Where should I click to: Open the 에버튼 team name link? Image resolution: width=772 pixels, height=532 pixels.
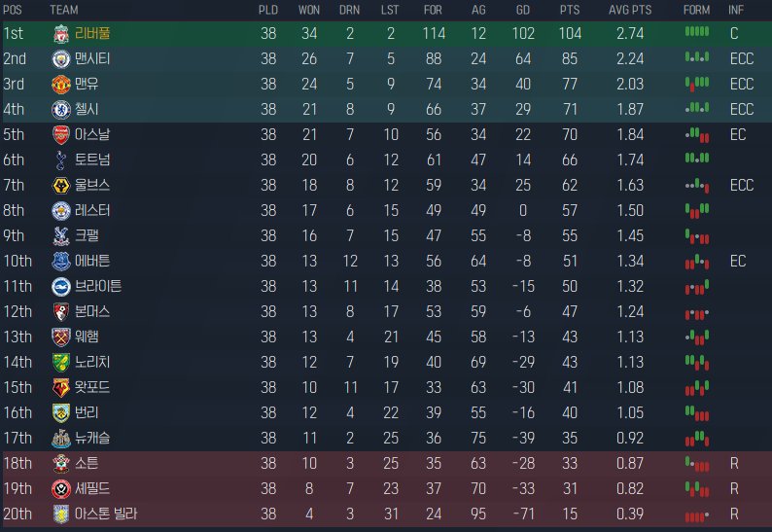click(92, 261)
